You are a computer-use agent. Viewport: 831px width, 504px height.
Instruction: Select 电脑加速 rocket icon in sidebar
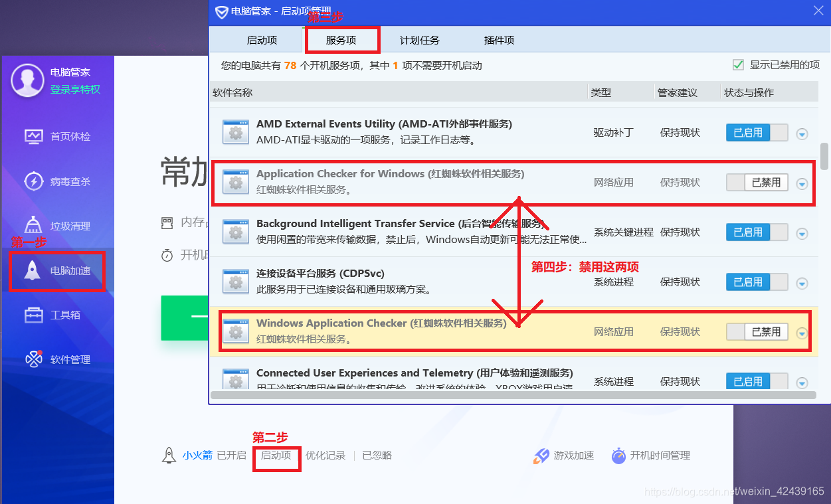coord(33,271)
